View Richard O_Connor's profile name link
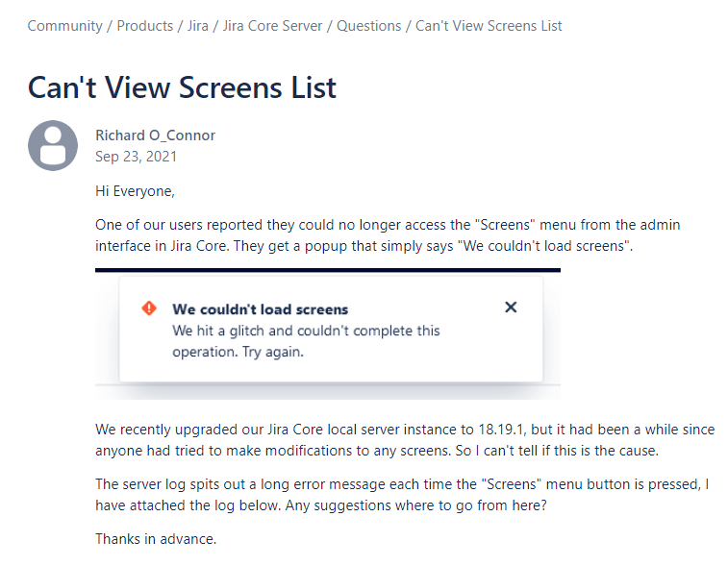 tap(155, 135)
